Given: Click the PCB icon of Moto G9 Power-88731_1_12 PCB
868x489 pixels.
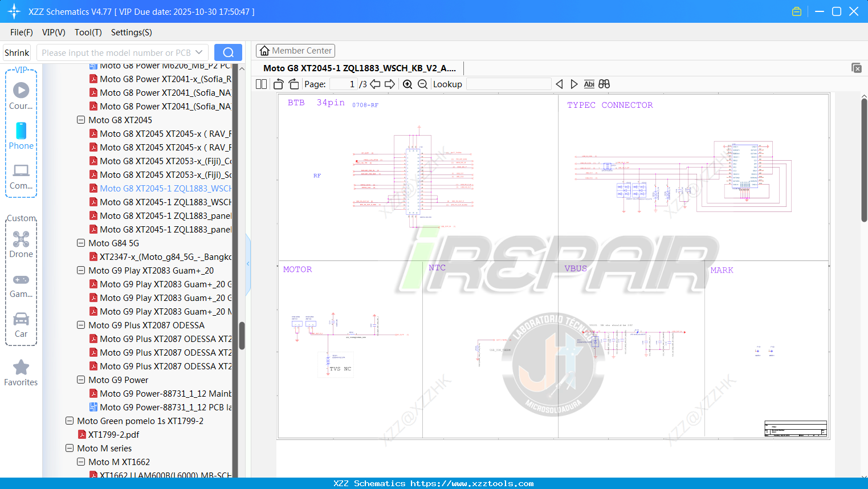Looking at the screenshot, I should 93,407.
